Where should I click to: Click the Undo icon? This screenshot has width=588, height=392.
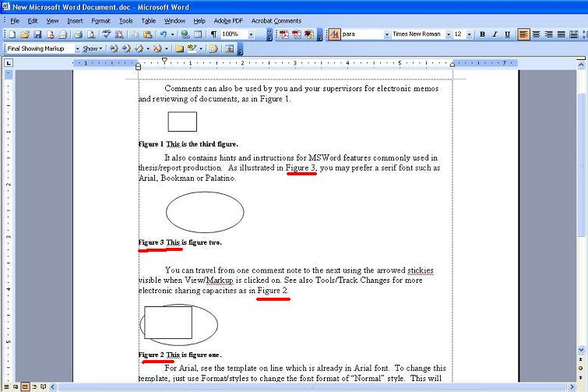(163, 34)
